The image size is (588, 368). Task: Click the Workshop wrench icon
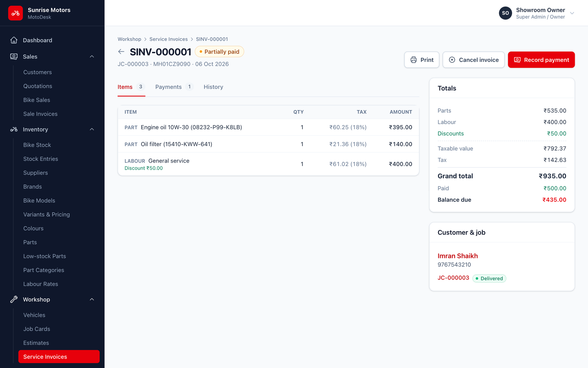coord(14,299)
